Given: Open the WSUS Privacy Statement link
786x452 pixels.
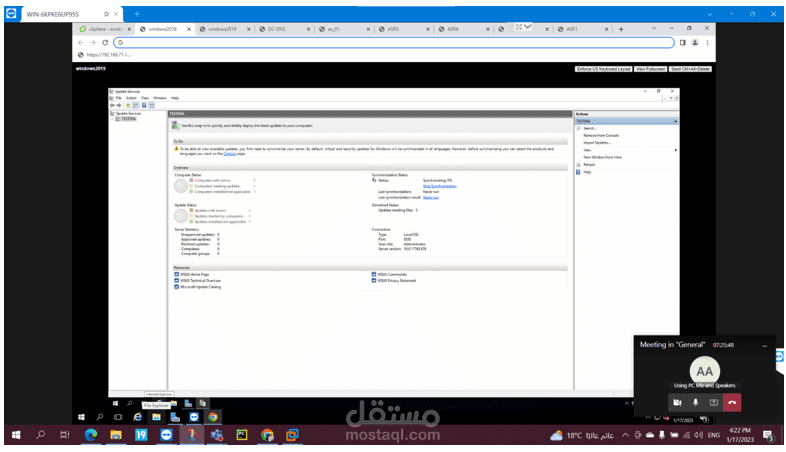Looking at the screenshot, I should (397, 281).
